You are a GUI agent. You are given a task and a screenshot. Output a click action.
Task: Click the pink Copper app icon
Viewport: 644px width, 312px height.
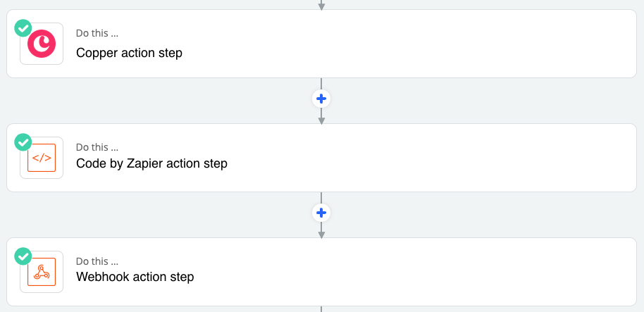pos(42,44)
